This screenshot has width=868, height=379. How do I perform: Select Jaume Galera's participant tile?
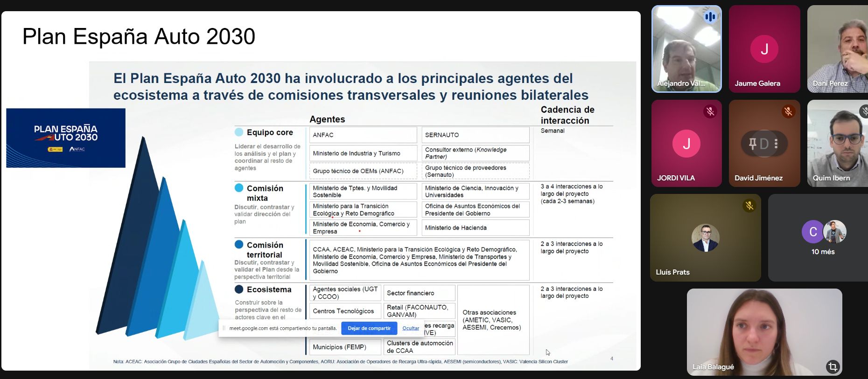point(764,49)
